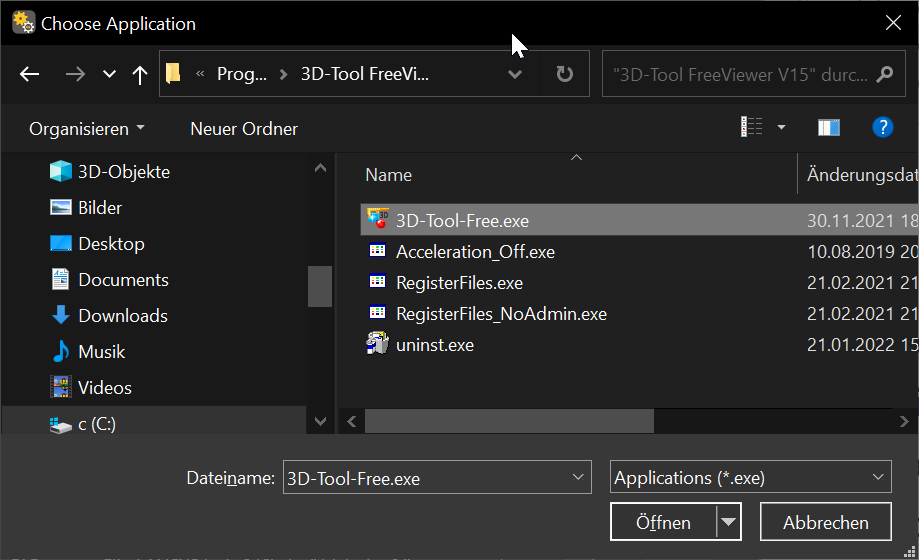This screenshot has height=560, width=919.
Task: Click the uninst.exe uninstaller icon
Action: tap(377, 344)
